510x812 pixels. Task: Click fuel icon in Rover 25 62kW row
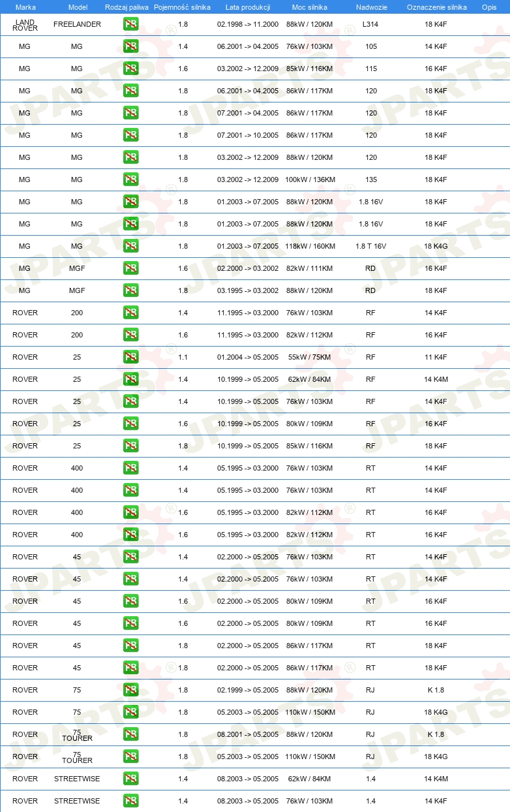pos(130,379)
